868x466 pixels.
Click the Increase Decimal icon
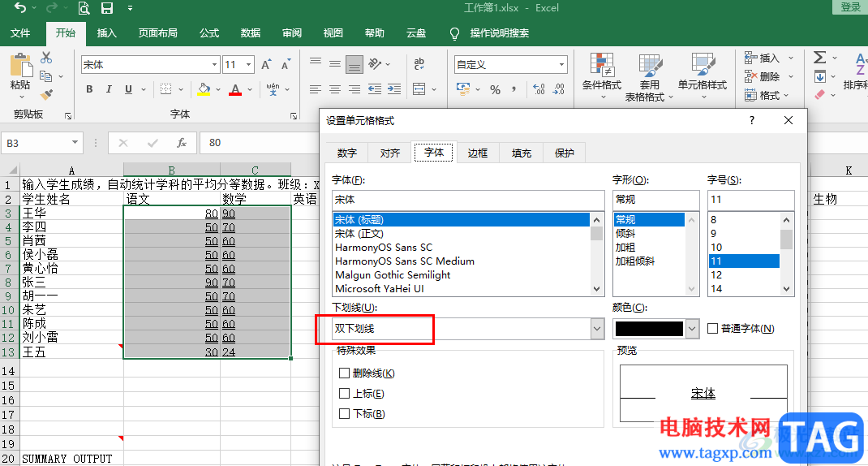(538, 89)
